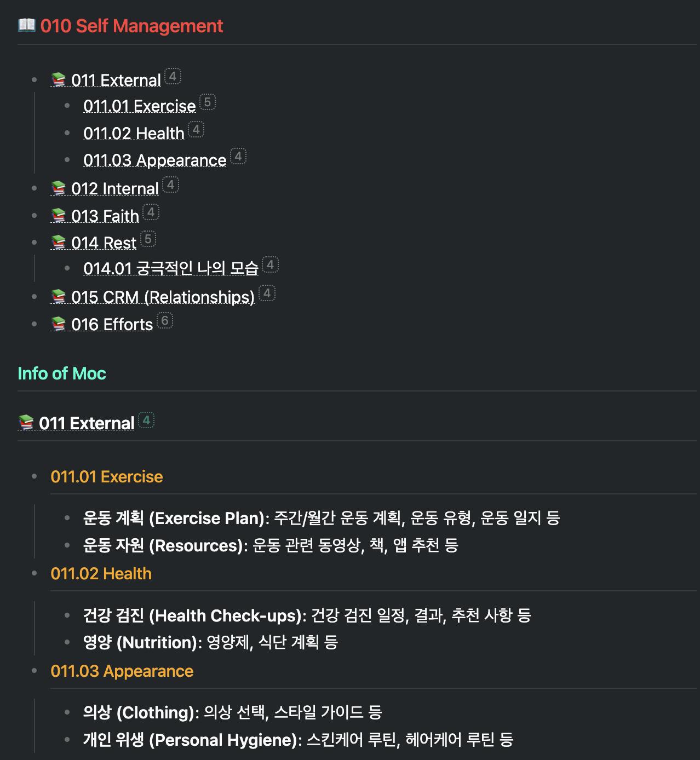Image resolution: width=700 pixels, height=760 pixels.
Task: Click the orange 011.03 Appearance heading
Action: 122,671
